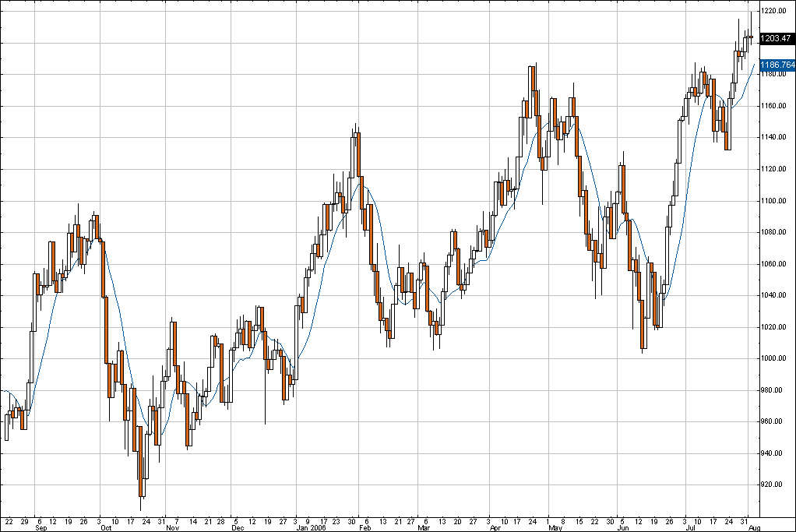Viewport: 796px width, 532px height.
Task: Select the Oct month label
Action: click(x=106, y=528)
